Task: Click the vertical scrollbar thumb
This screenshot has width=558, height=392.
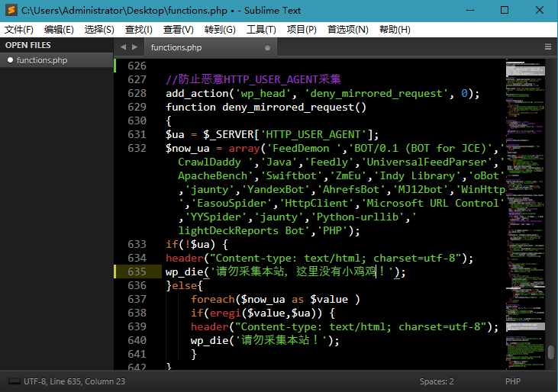Action: pyautogui.click(x=551, y=352)
